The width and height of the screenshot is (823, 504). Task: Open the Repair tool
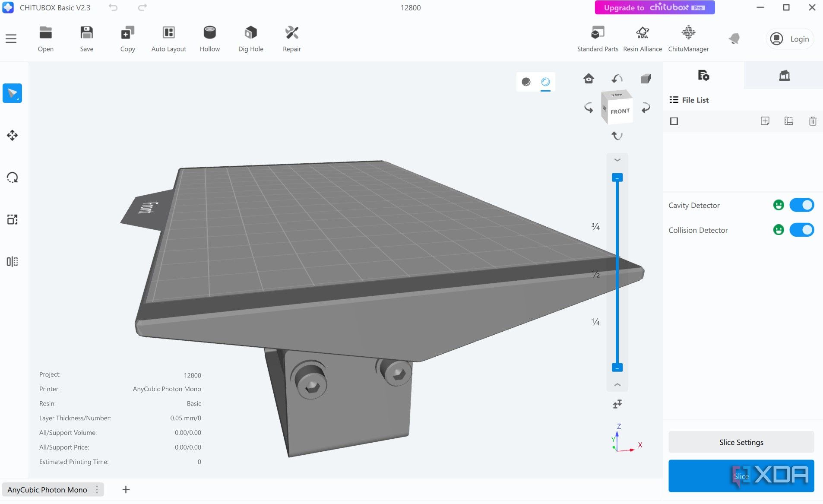291,39
